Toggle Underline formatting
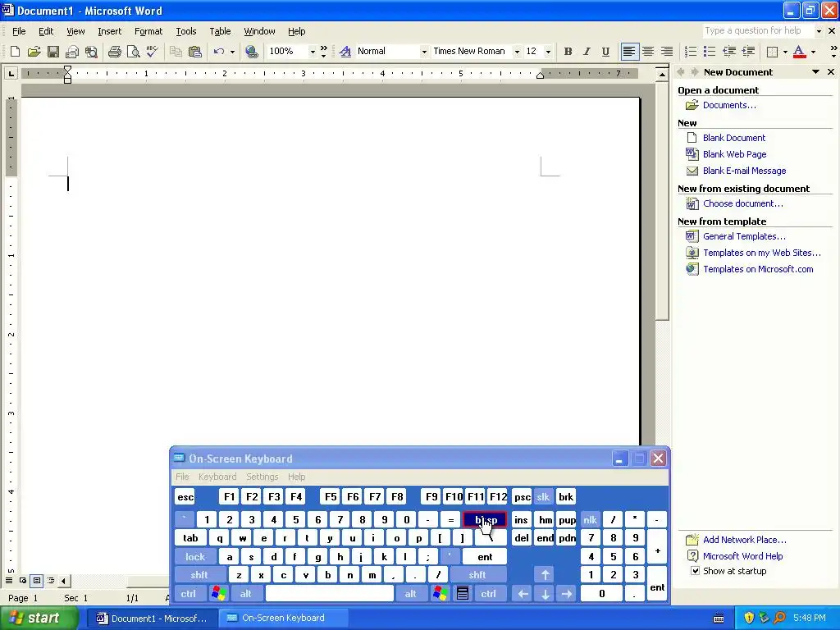Screen dimensions: 840x630 point(605,52)
